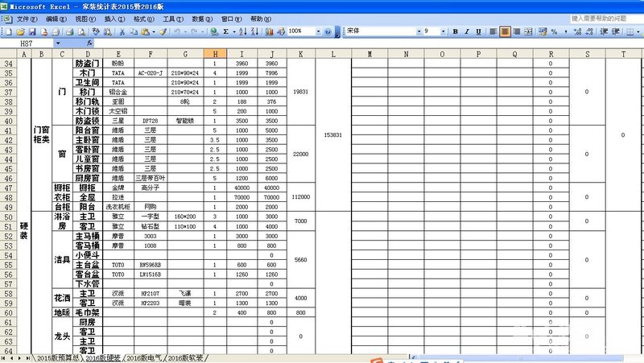Apply the Percent style
Viewport: 644px width, 363px height.
pyautogui.click(x=554, y=31)
